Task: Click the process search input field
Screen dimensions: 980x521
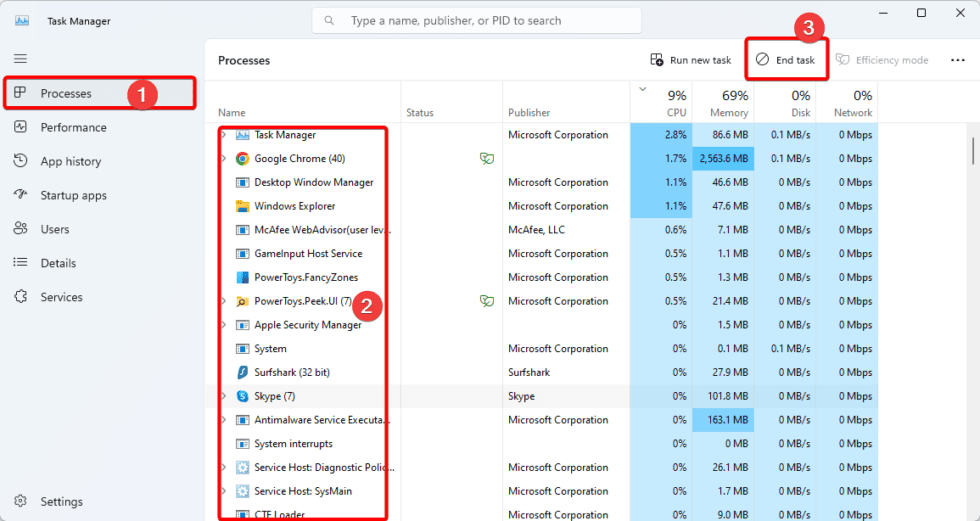Action: click(477, 21)
